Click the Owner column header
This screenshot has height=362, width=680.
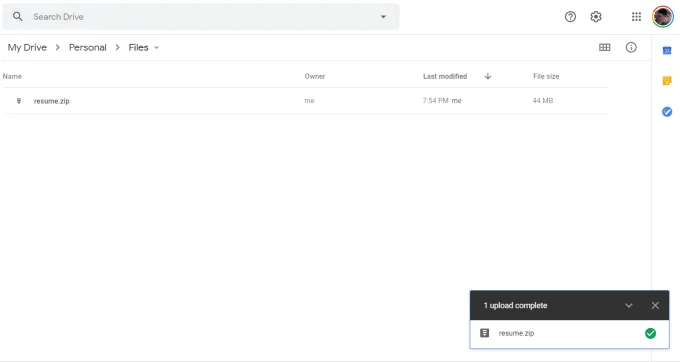pos(315,76)
